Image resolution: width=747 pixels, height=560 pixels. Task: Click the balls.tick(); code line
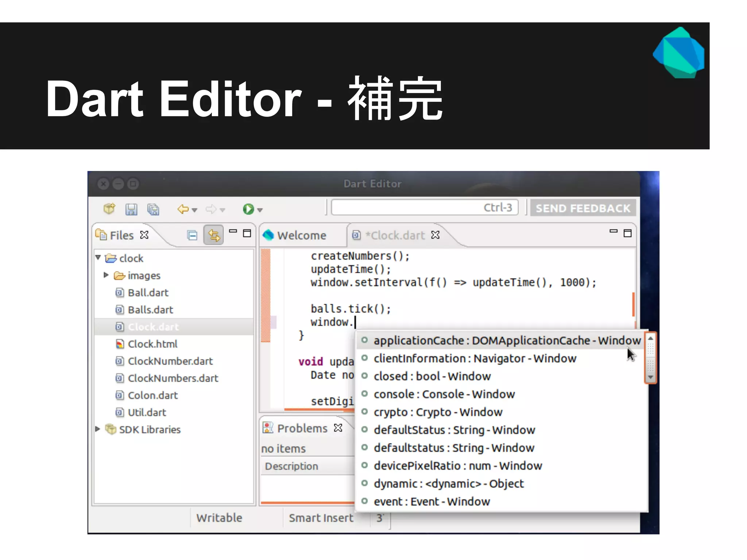pos(351,309)
